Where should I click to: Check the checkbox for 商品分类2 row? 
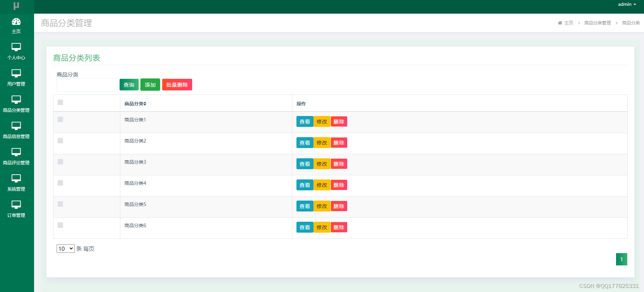[60, 141]
